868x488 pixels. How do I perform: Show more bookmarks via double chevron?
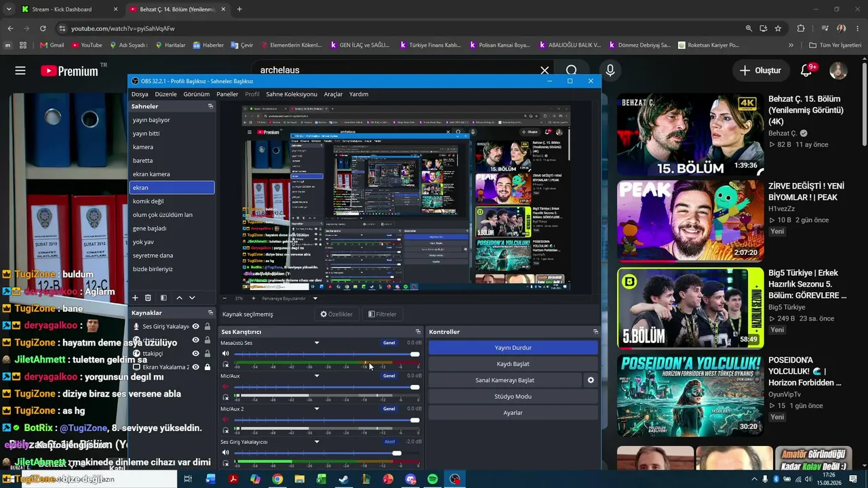coord(791,45)
